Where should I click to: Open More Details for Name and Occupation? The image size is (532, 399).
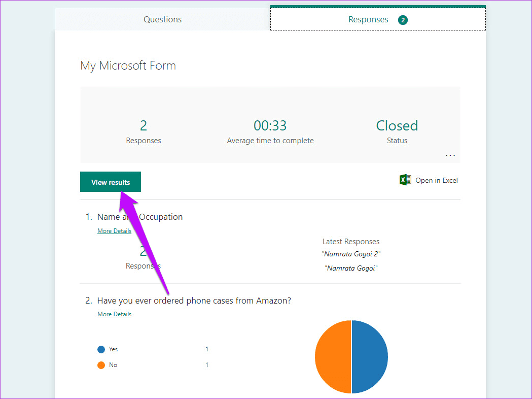[x=114, y=231]
